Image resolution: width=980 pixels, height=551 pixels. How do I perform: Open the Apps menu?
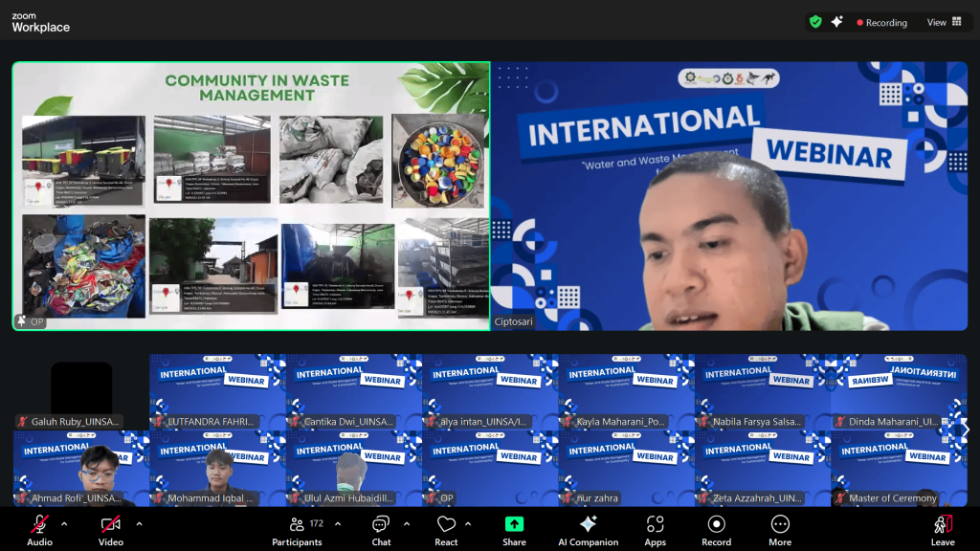[x=655, y=528]
